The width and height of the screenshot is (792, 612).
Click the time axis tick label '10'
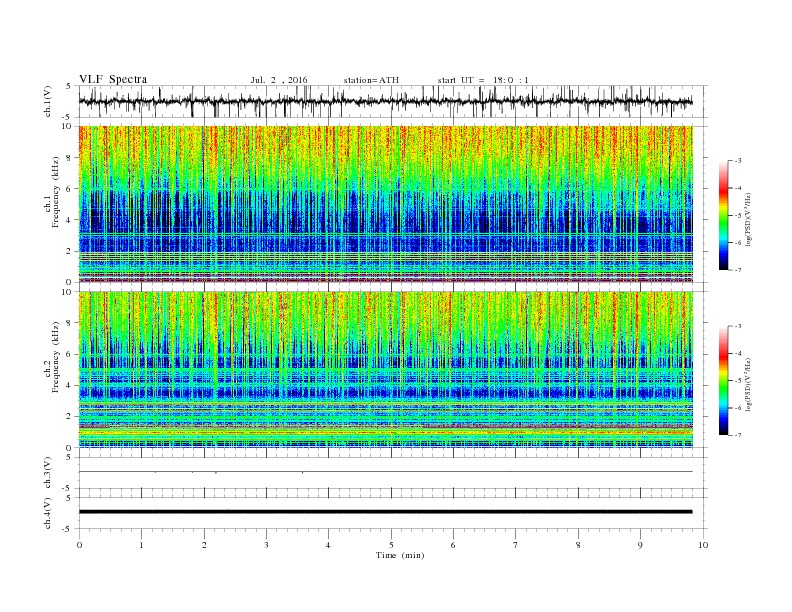703,545
